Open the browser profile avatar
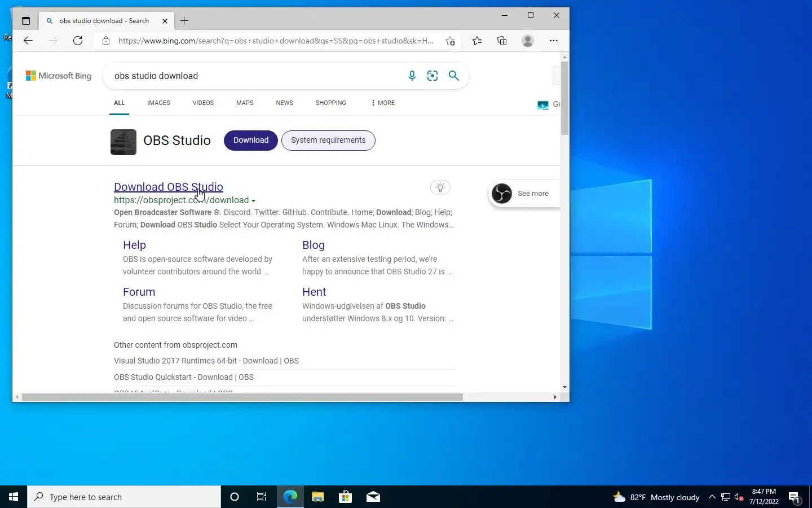Viewport: 812px width, 508px height. pyautogui.click(x=528, y=41)
